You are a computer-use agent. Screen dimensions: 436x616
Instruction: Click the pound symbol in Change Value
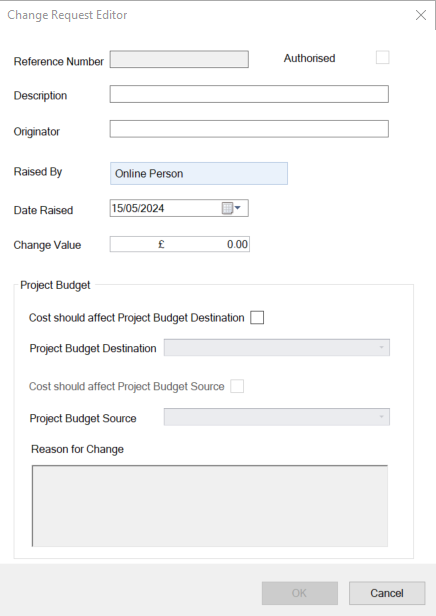click(x=161, y=244)
